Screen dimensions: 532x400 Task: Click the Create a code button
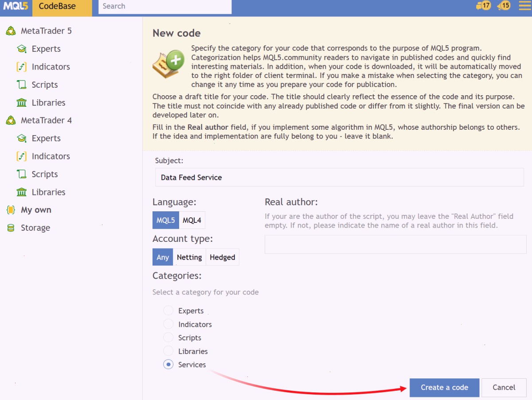point(445,388)
